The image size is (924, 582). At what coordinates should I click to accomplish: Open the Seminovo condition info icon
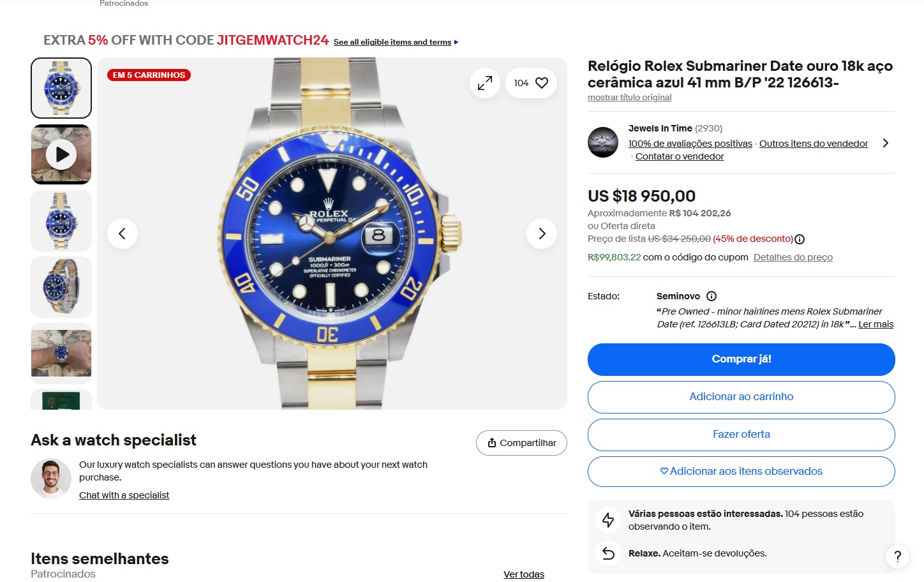point(712,296)
